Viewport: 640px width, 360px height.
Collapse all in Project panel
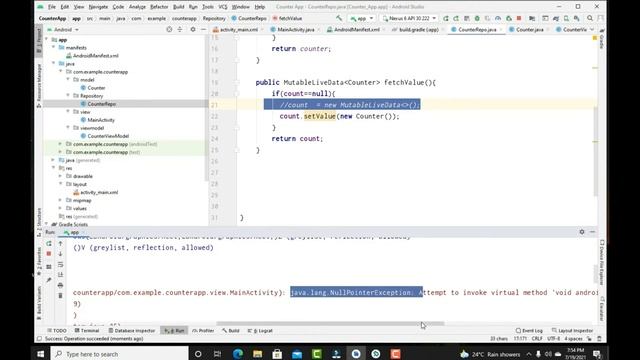click(180, 29)
